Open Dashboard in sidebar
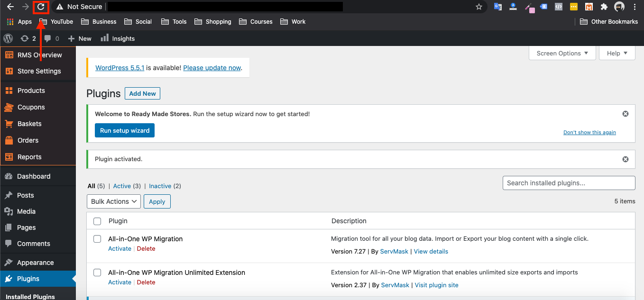 coord(38,176)
